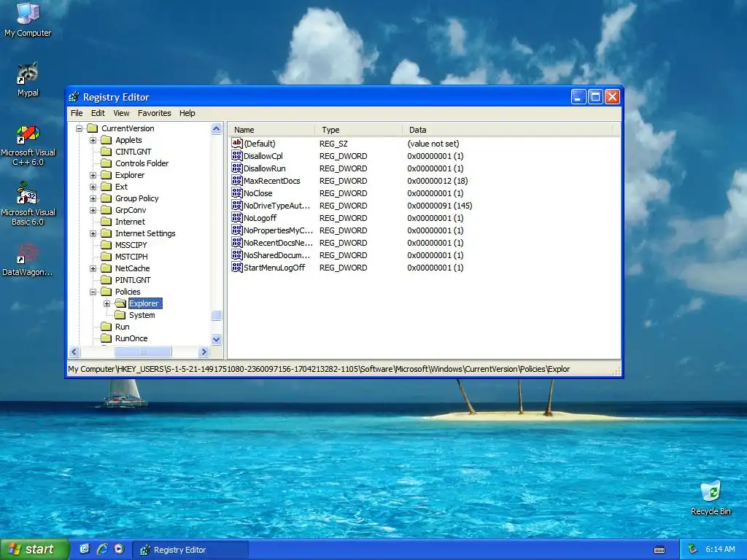Viewport: 747px width, 560px height.
Task: Open the Help menu
Action: pyautogui.click(x=187, y=113)
